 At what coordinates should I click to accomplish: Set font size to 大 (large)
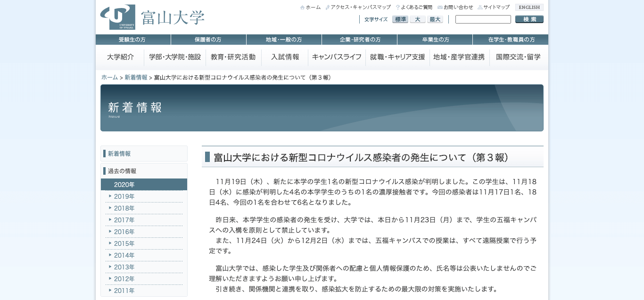click(x=417, y=19)
